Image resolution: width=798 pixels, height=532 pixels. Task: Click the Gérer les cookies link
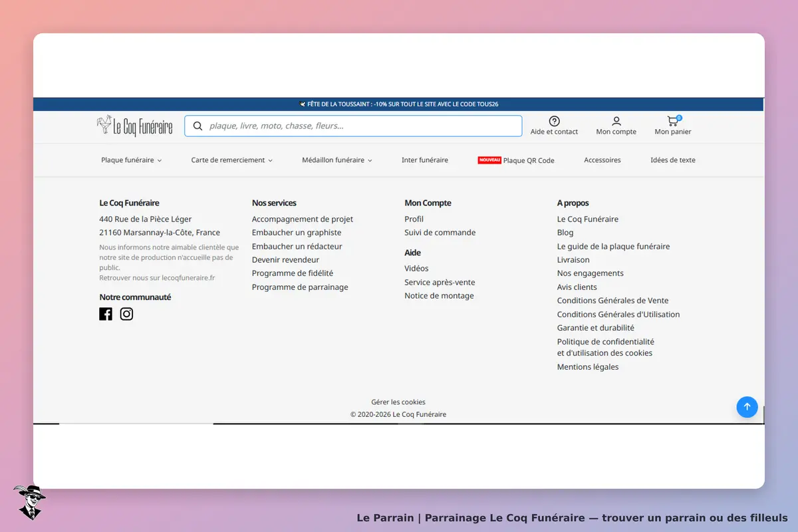click(x=398, y=402)
